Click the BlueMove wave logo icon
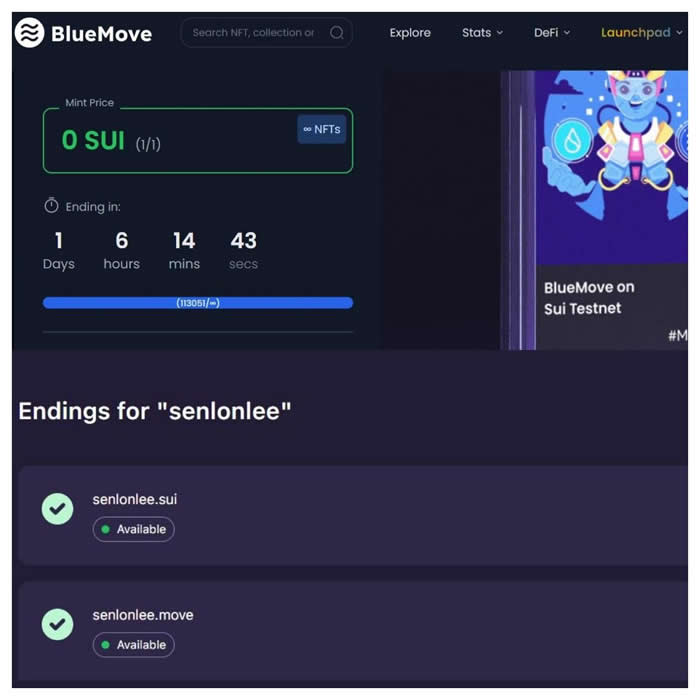This screenshot has height=700, width=700. pyautogui.click(x=29, y=33)
